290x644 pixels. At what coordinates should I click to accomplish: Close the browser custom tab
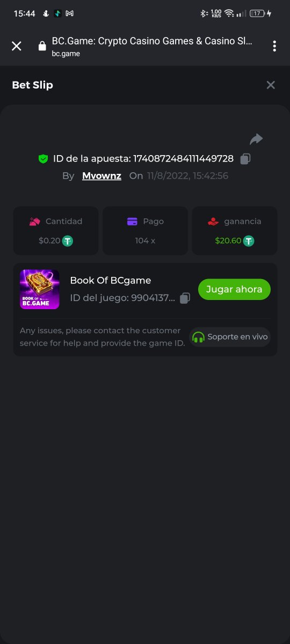17,46
